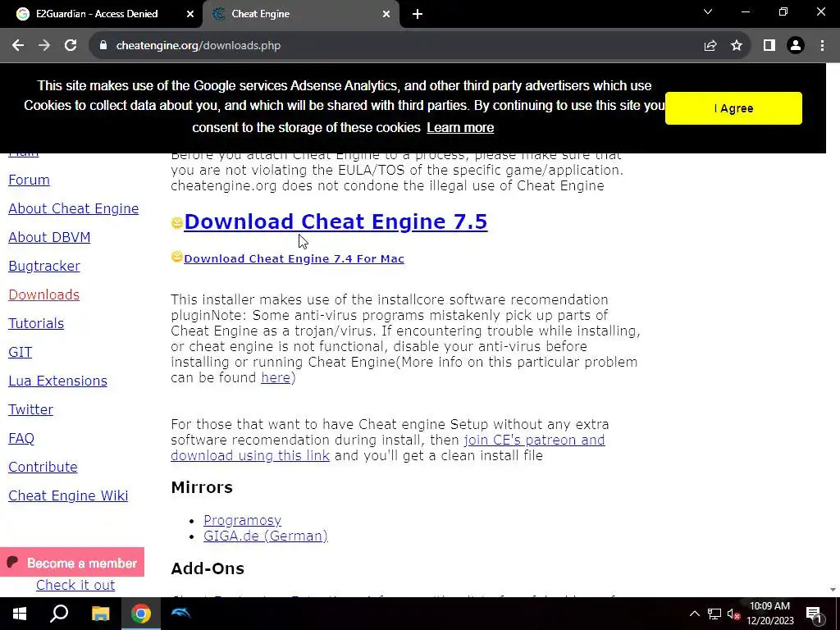Open Downloads sidebar link
The width and height of the screenshot is (840, 630).
point(44,294)
